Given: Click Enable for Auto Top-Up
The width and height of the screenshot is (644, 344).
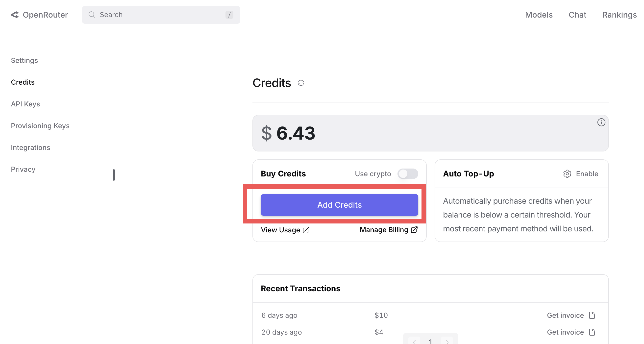Looking at the screenshot, I should [x=587, y=174].
